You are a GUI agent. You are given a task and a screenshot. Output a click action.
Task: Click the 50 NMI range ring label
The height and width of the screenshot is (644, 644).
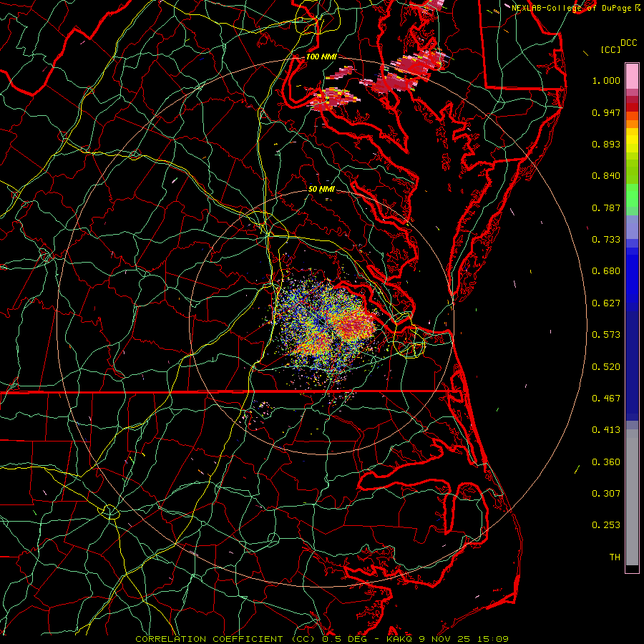[x=321, y=189]
